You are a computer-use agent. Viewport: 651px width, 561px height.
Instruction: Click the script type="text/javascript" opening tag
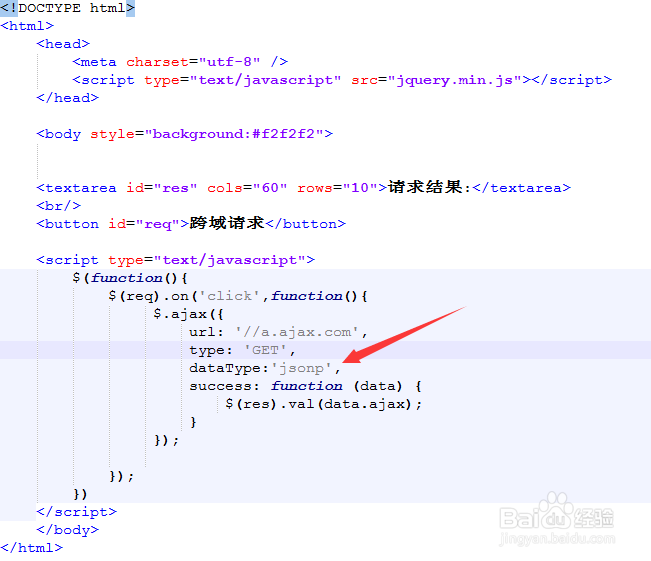(175, 260)
